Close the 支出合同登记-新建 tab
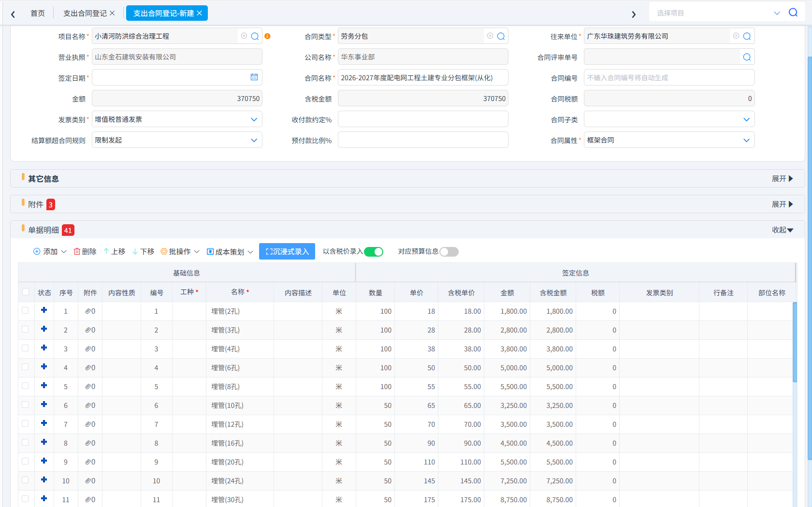 click(x=199, y=13)
